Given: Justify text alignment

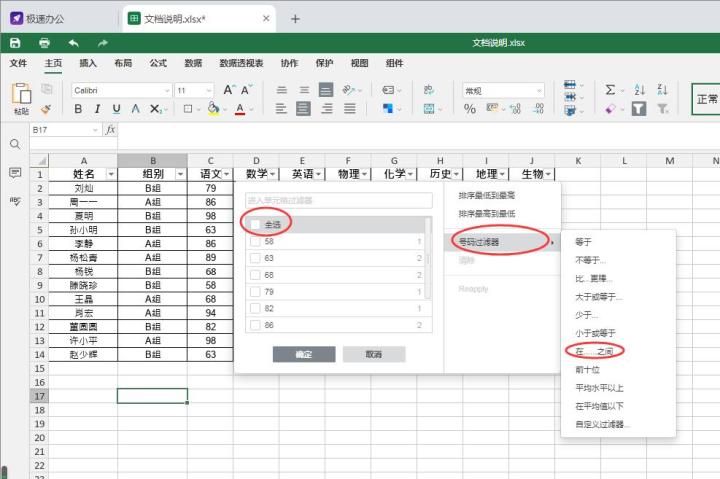Looking at the screenshot, I should [350, 108].
